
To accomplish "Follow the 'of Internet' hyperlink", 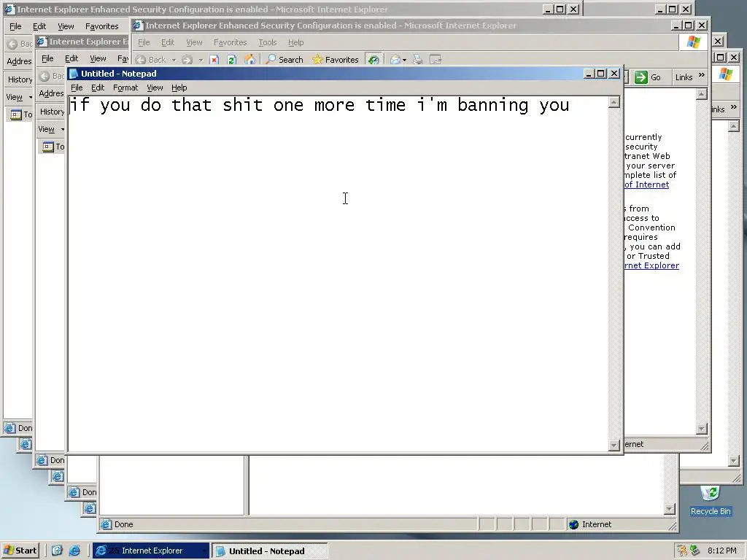I will tap(646, 184).
